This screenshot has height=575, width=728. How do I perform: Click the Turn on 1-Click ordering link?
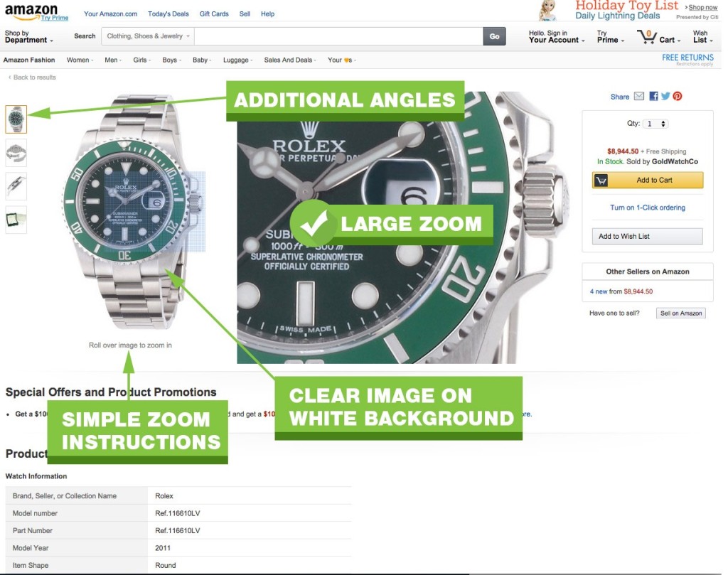click(x=647, y=208)
